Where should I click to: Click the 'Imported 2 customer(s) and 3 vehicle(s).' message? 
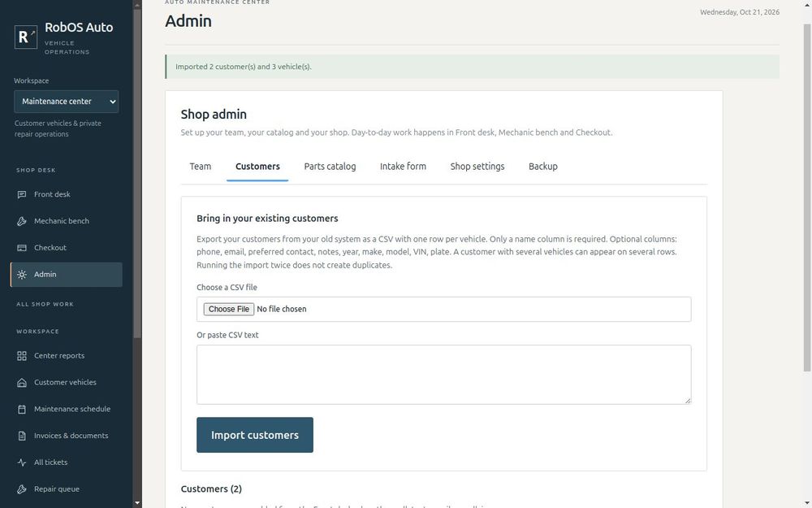click(244, 67)
